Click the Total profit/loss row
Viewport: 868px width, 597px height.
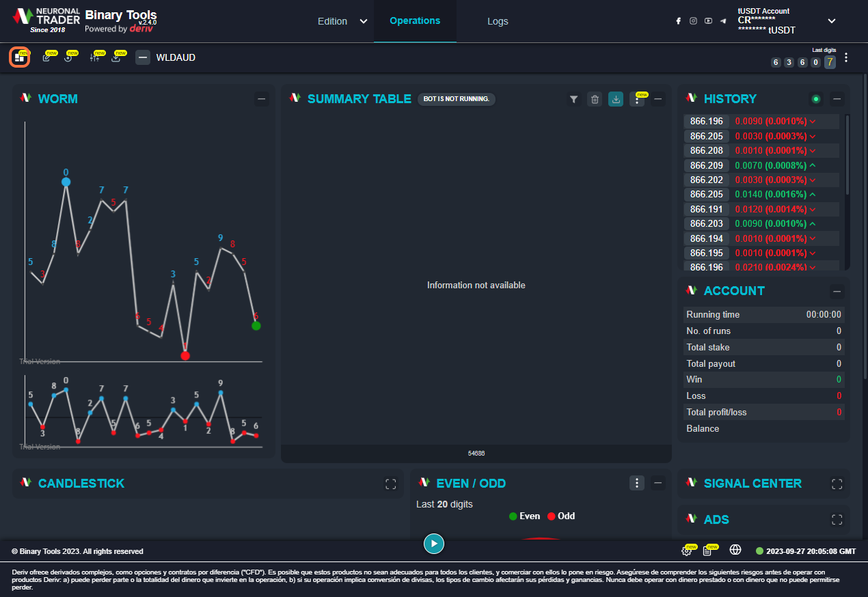coord(764,412)
